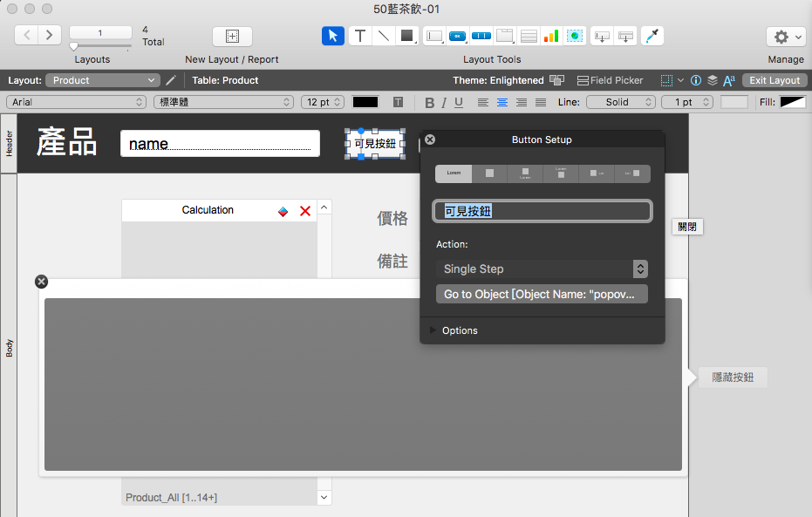The height and width of the screenshot is (517, 812).
Task: Open the Layout dropdown showing Product
Action: 102,80
